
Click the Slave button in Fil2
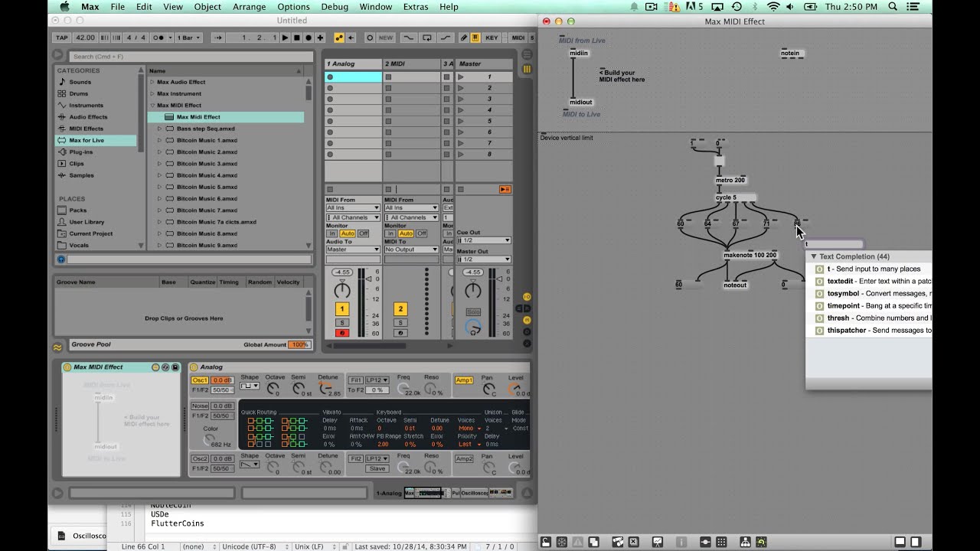(377, 468)
